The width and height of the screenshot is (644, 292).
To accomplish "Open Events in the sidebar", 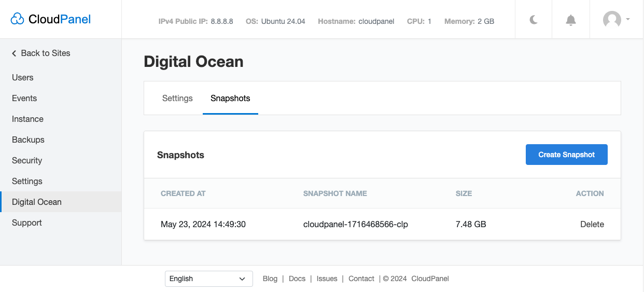I will point(24,98).
